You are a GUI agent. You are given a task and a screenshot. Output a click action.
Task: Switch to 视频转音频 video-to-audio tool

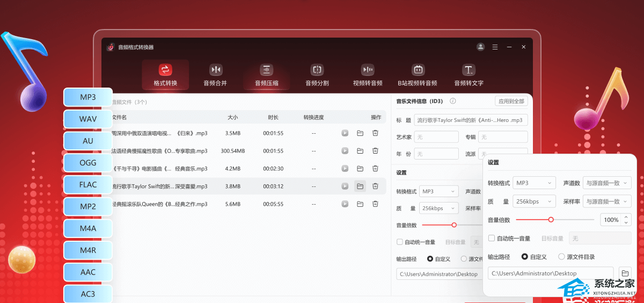point(368,75)
